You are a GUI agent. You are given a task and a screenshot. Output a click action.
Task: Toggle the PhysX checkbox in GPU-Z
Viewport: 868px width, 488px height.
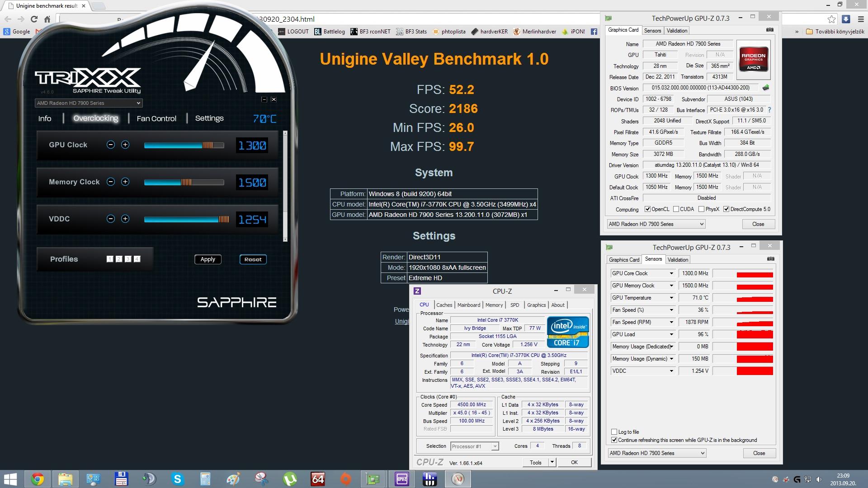(x=701, y=209)
